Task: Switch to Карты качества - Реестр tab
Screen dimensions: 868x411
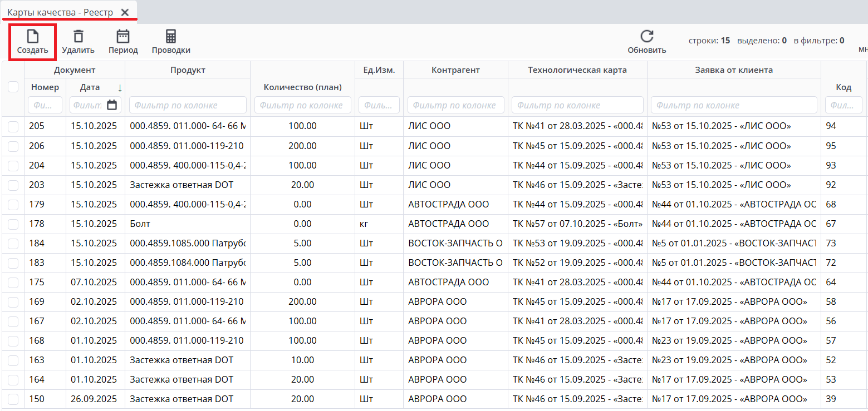Action: click(60, 12)
